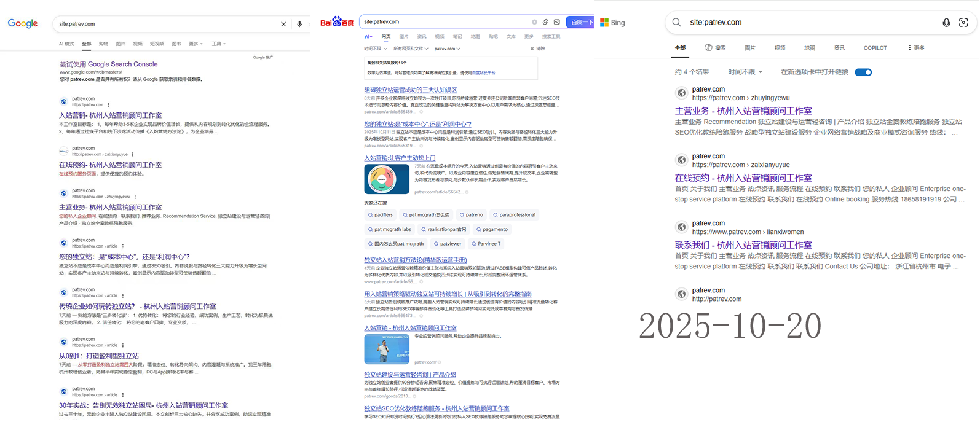Screen dimensions: 980x422
Task: Click Baidu related search chip patviewer
Action: coord(447,244)
